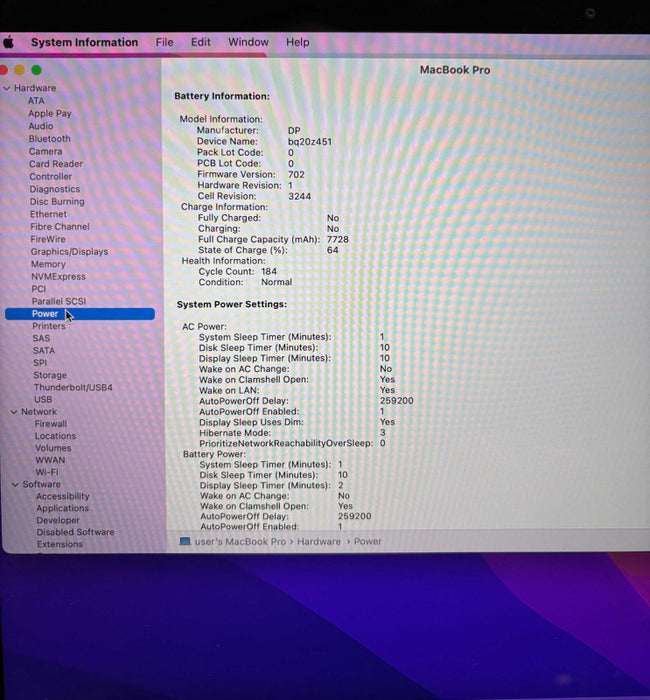Select Developer under Software
Screen dimensions: 650x700
[x=58, y=521]
